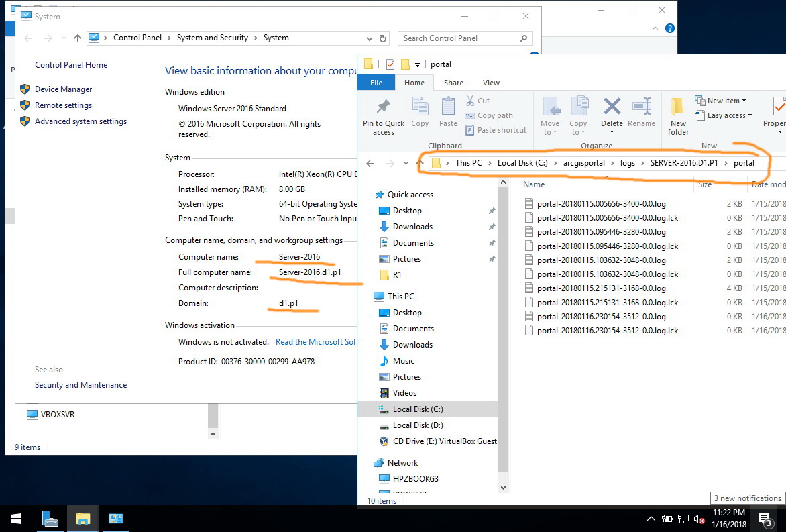
Task: Switch to the View ribbon tab
Action: (x=491, y=83)
